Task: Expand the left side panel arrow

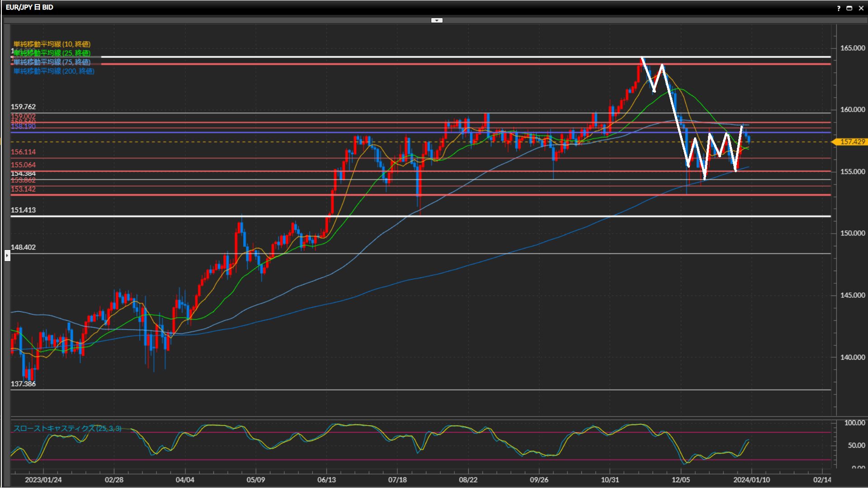Action: pos(7,256)
